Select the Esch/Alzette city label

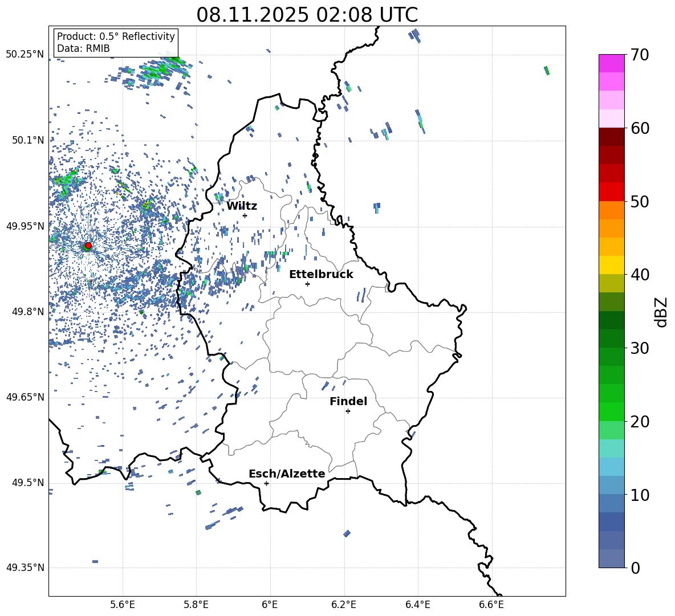coord(287,474)
